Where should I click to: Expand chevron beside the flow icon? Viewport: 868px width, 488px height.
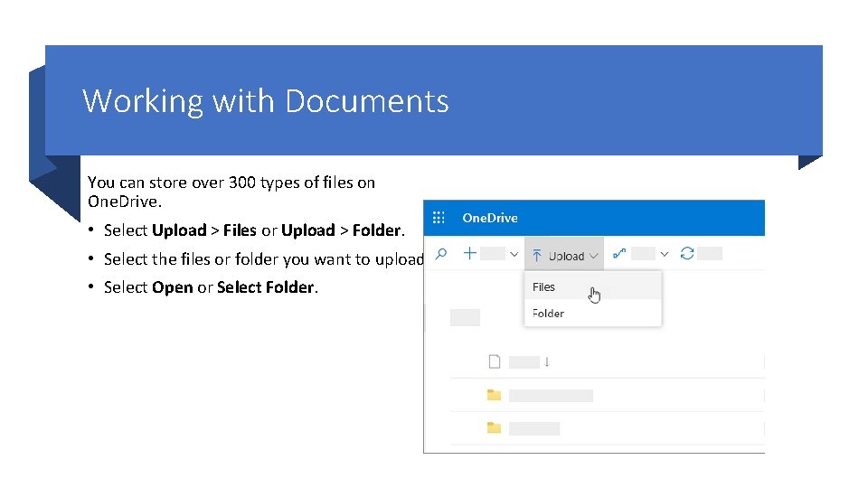coord(665,255)
